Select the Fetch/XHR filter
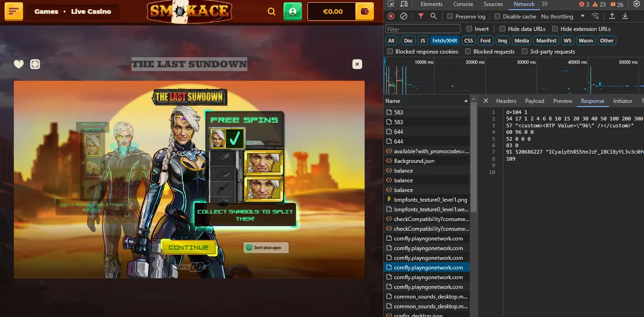Image resolution: width=644 pixels, height=317 pixels. (445, 41)
